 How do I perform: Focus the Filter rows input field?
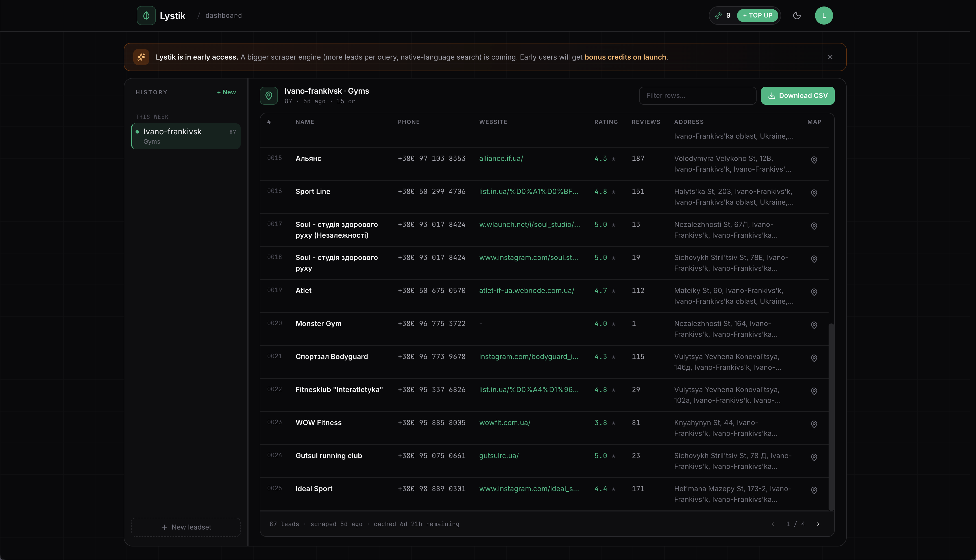[x=698, y=95]
